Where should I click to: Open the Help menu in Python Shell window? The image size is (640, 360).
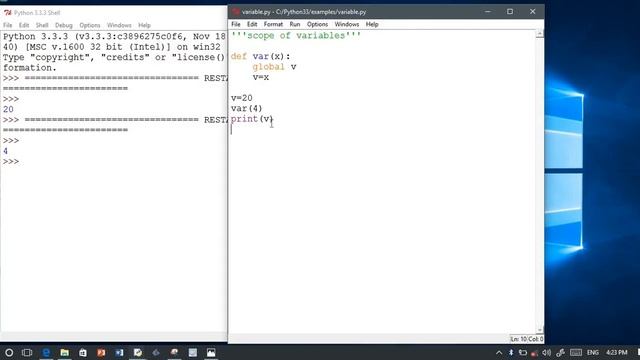(x=144, y=25)
